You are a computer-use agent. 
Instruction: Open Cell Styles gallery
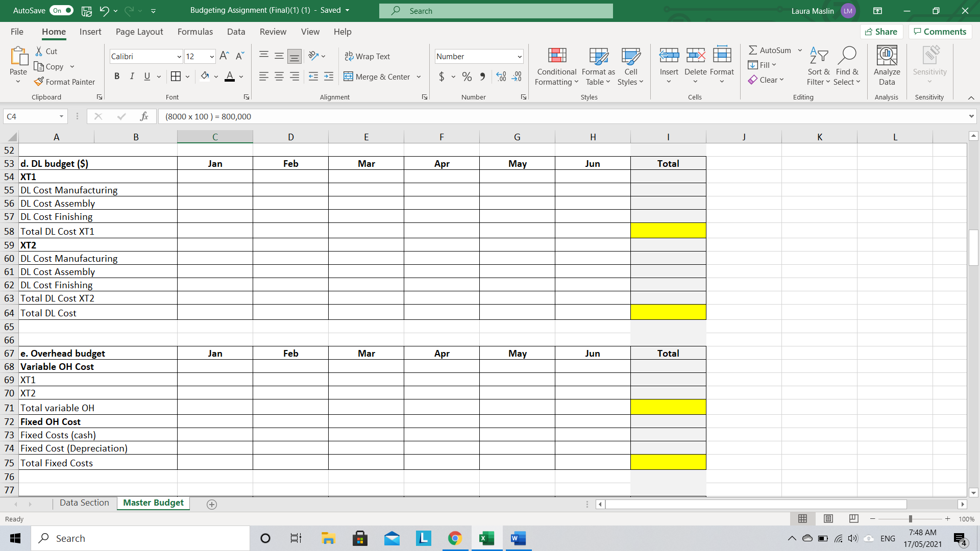pyautogui.click(x=631, y=65)
